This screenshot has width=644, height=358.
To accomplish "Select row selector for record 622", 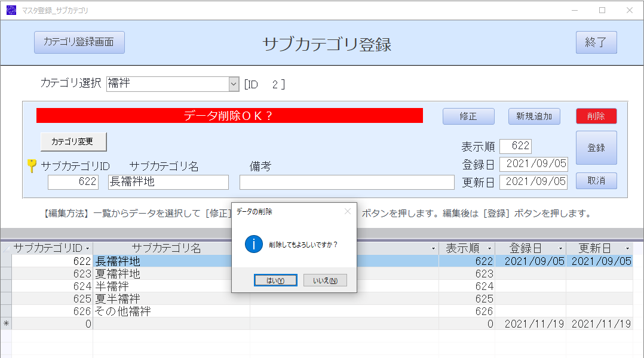I will (x=6, y=261).
